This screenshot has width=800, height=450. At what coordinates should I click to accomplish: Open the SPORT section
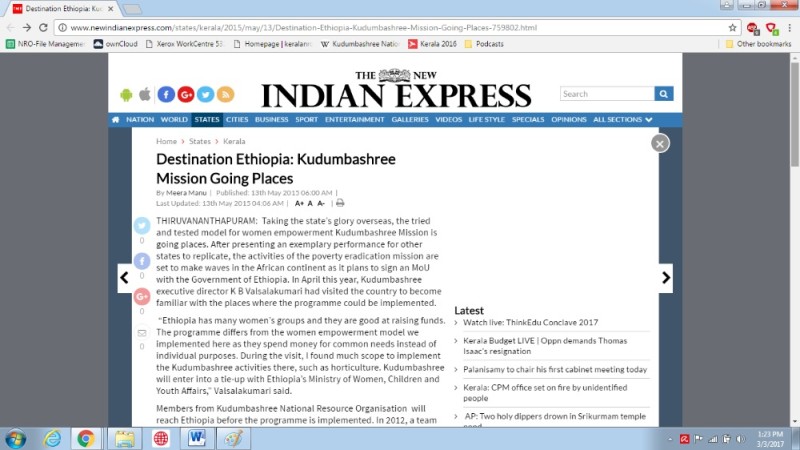pos(307,119)
